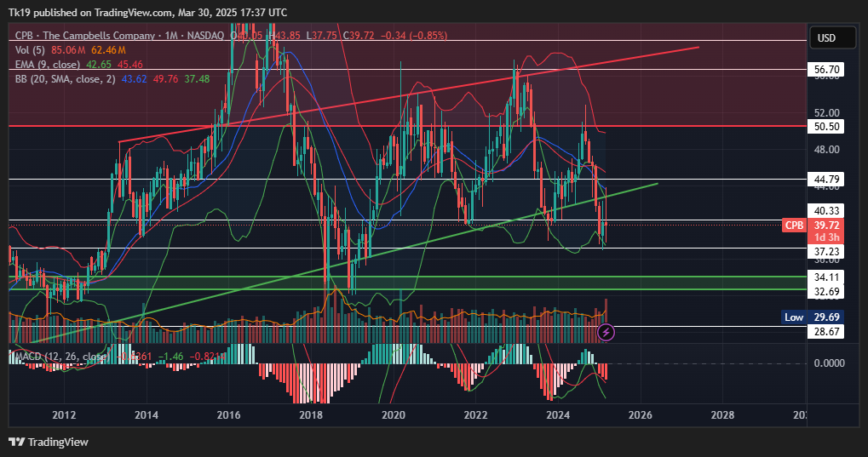Click volume value 85.06 M
This screenshot has height=457, width=868.
coord(68,50)
